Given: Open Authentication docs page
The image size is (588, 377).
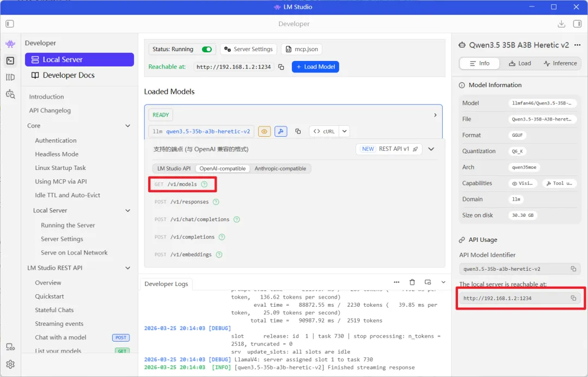Looking at the screenshot, I should [56, 141].
